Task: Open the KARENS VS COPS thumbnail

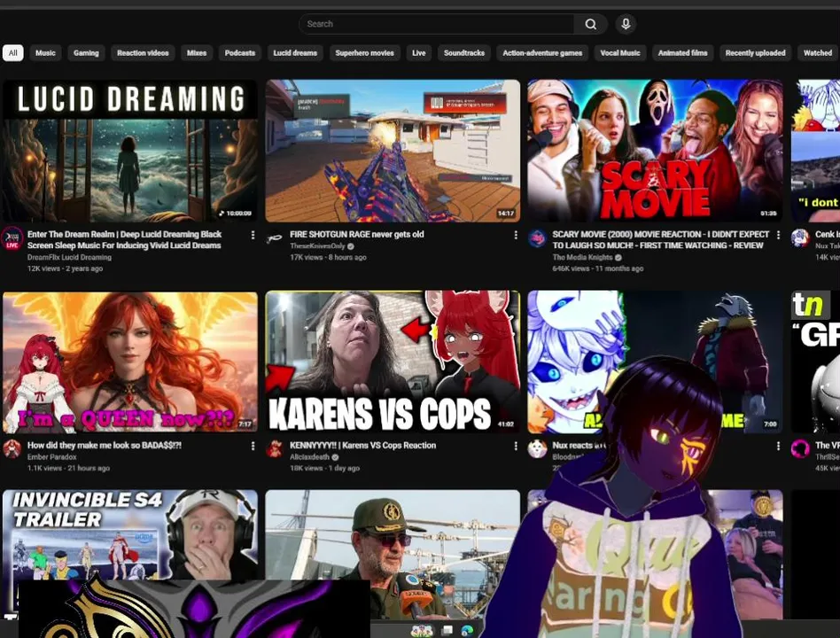Action: point(393,362)
